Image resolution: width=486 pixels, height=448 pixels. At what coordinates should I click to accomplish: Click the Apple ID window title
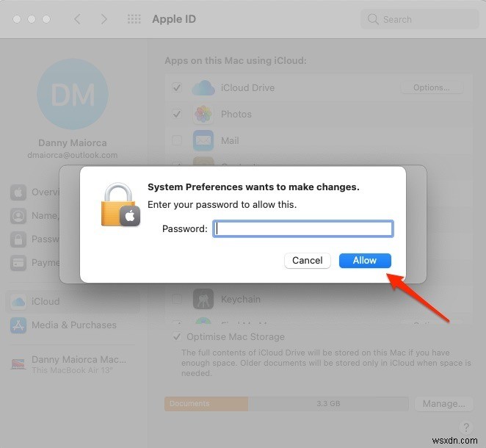174,19
